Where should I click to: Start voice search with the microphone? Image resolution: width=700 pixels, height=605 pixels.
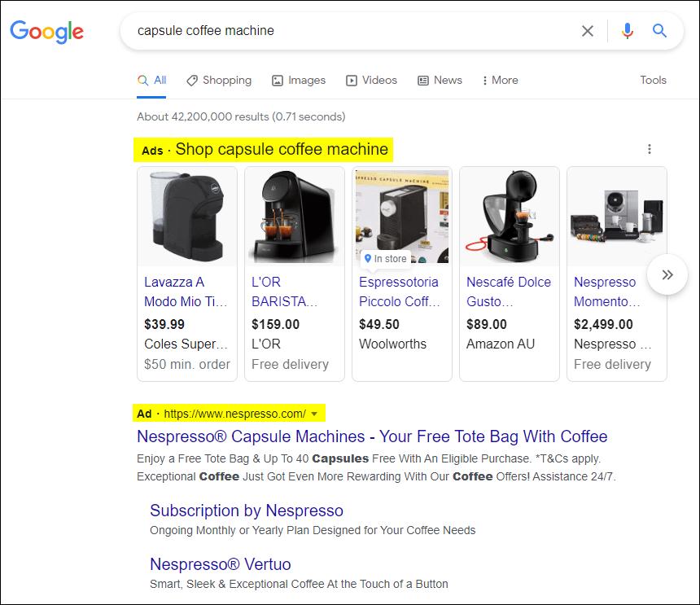pyautogui.click(x=628, y=31)
